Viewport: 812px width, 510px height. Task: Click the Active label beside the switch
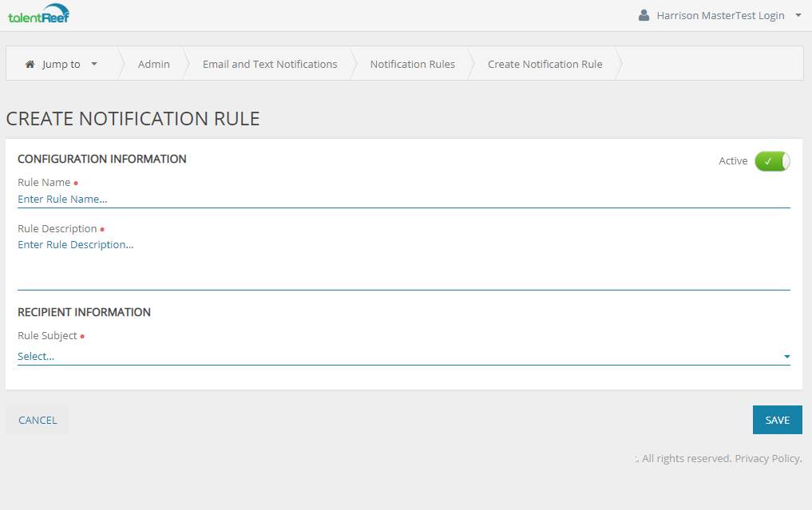point(732,161)
